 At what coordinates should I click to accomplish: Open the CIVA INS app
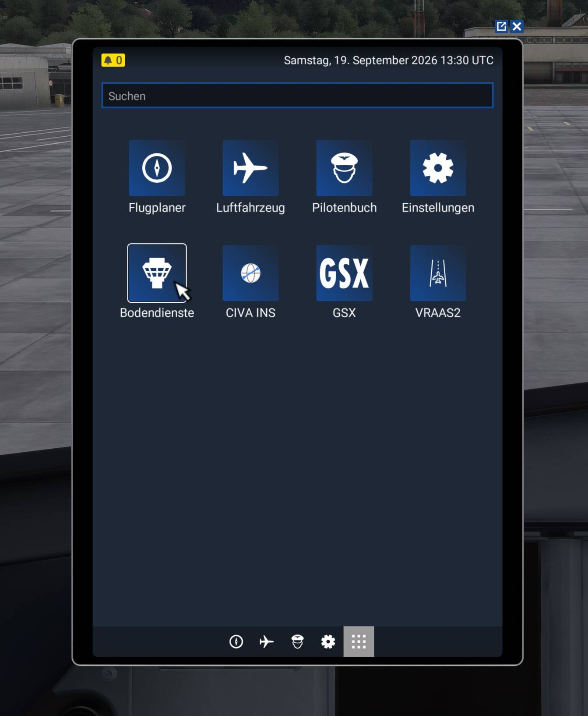[250, 273]
